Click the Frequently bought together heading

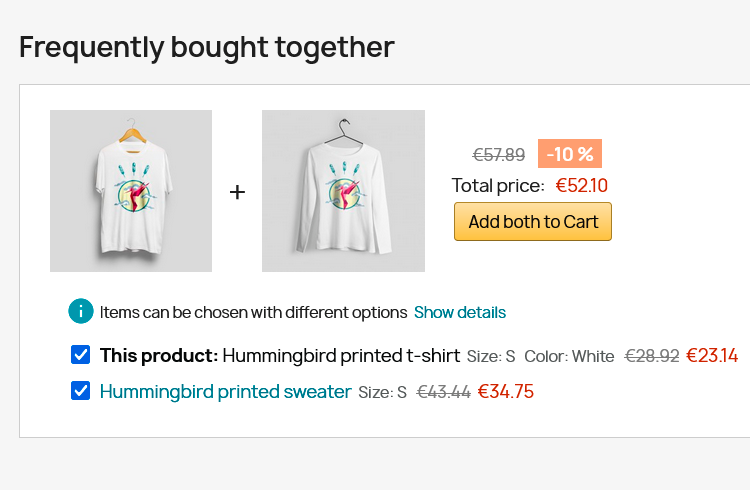click(x=207, y=46)
